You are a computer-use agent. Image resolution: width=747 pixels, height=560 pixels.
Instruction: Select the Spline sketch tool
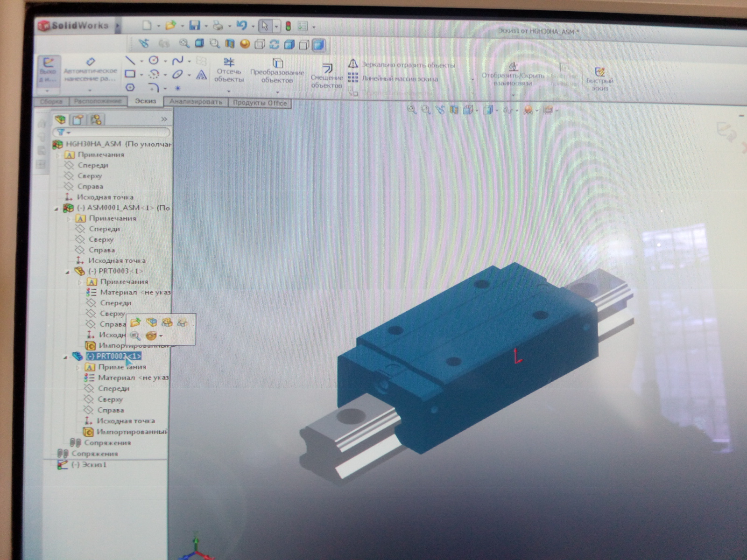177,61
